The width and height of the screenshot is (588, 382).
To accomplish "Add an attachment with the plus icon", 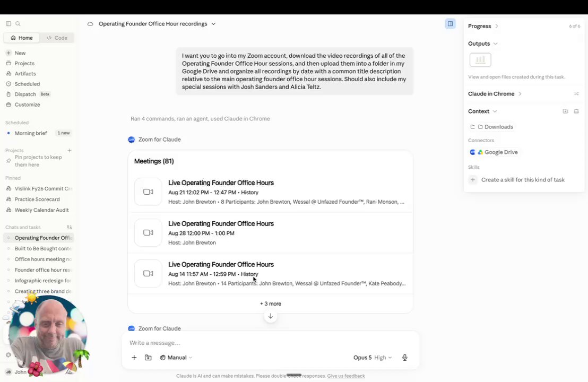I will click(134, 358).
